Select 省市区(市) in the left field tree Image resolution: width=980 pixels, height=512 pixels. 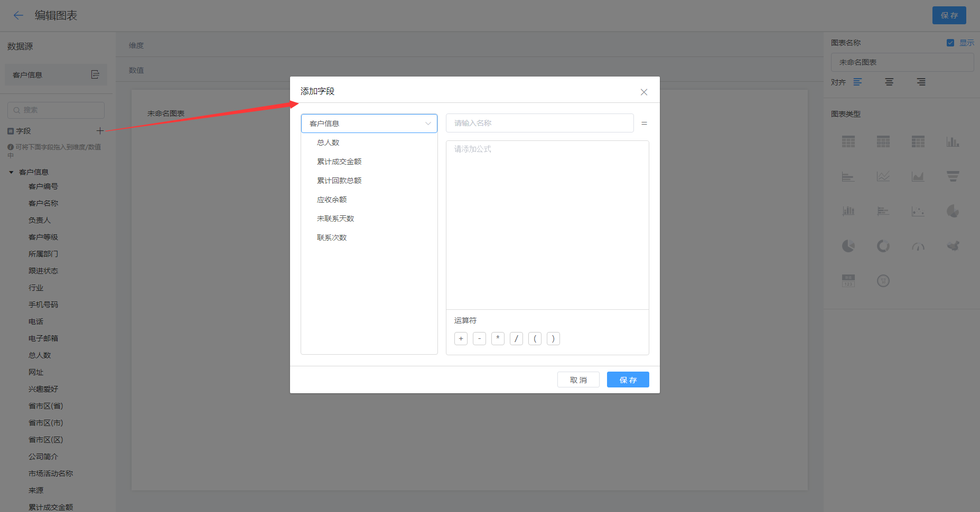coord(46,423)
